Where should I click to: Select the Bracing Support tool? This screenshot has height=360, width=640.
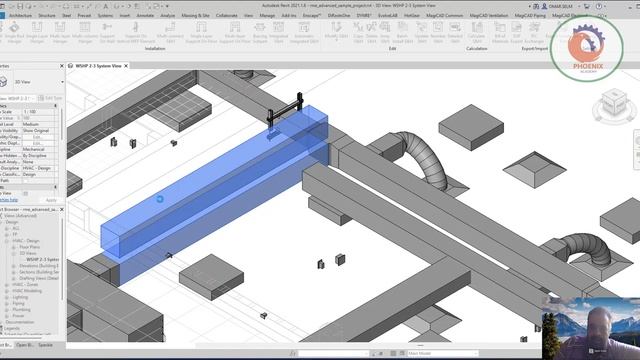pos(260,33)
